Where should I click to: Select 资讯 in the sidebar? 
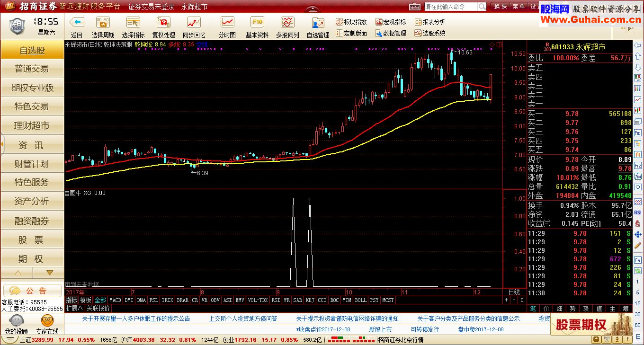[x=32, y=145]
